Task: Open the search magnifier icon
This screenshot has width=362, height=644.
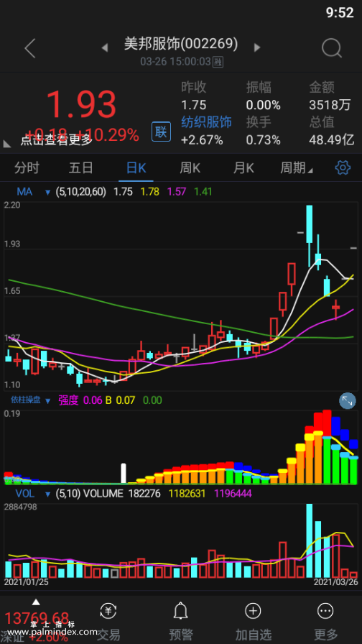Action: pyautogui.click(x=332, y=48)
